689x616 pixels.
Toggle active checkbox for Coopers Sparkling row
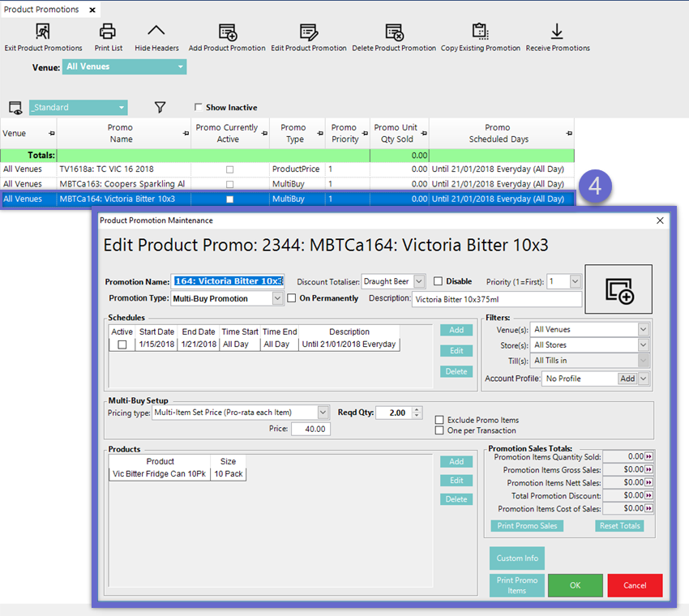229,185
